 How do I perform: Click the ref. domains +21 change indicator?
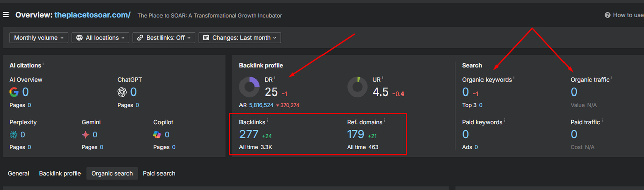(x=373, y=136)
